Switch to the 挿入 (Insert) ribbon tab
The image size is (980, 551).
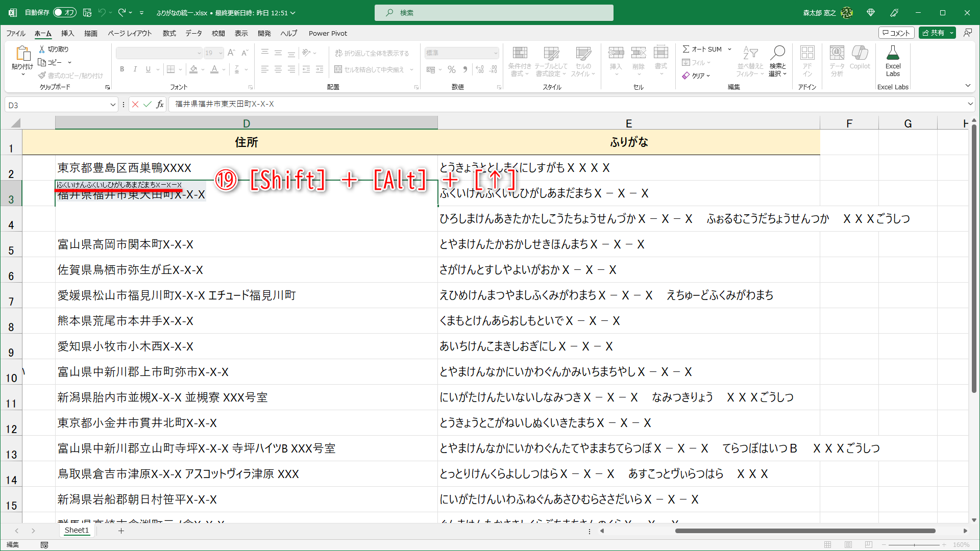(x=67, y=33)
